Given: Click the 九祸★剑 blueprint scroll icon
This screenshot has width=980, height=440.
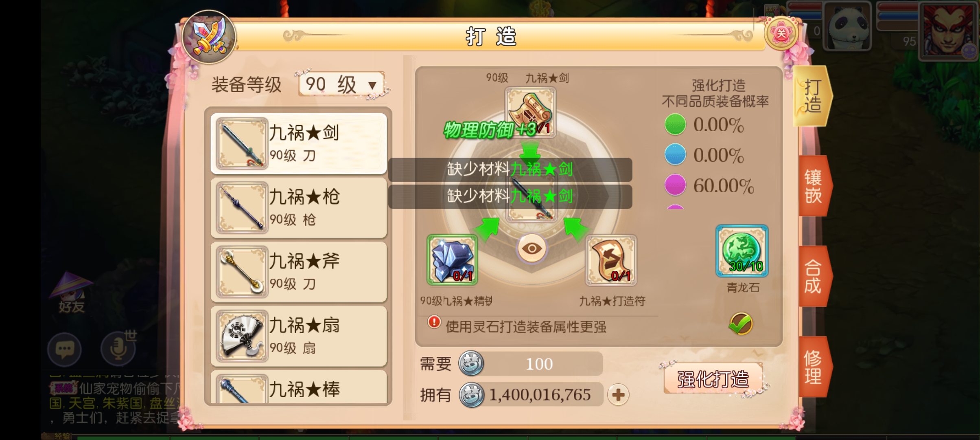Looking at the screenshot, I should click(x=530, y=112).
